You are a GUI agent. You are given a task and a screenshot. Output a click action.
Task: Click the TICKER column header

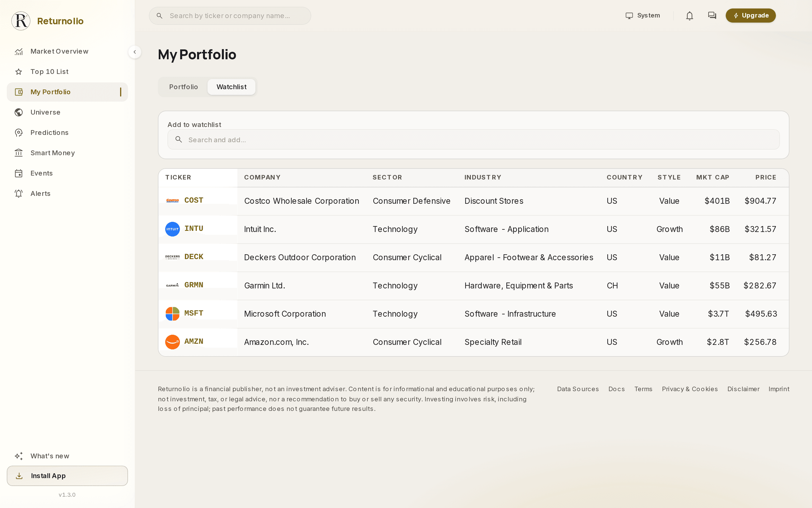pos(178,178)
